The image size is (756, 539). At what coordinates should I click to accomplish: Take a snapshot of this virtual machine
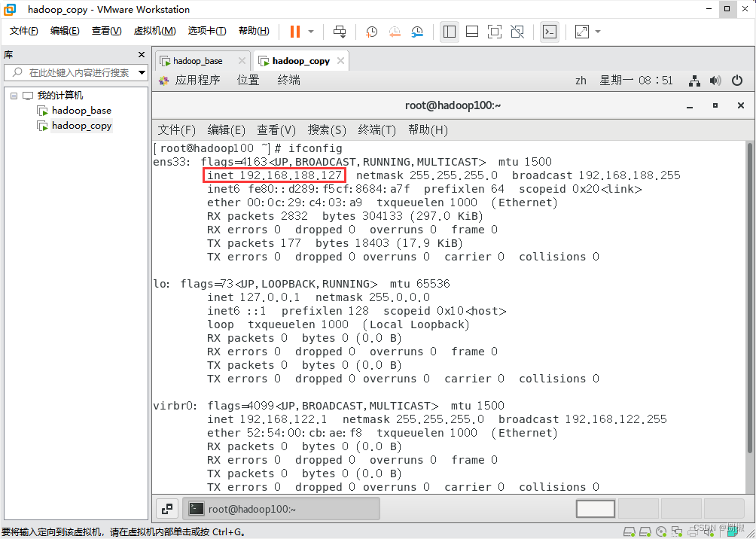[371, 32]
